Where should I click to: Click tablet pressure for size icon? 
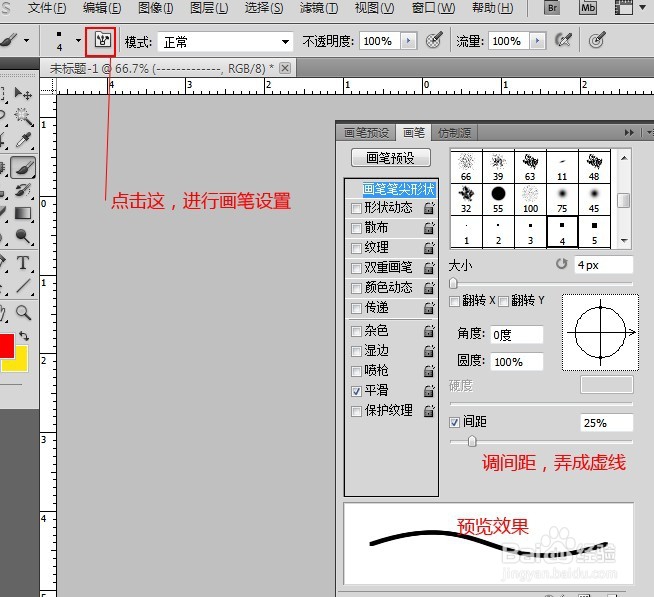(x=597, y=40)
